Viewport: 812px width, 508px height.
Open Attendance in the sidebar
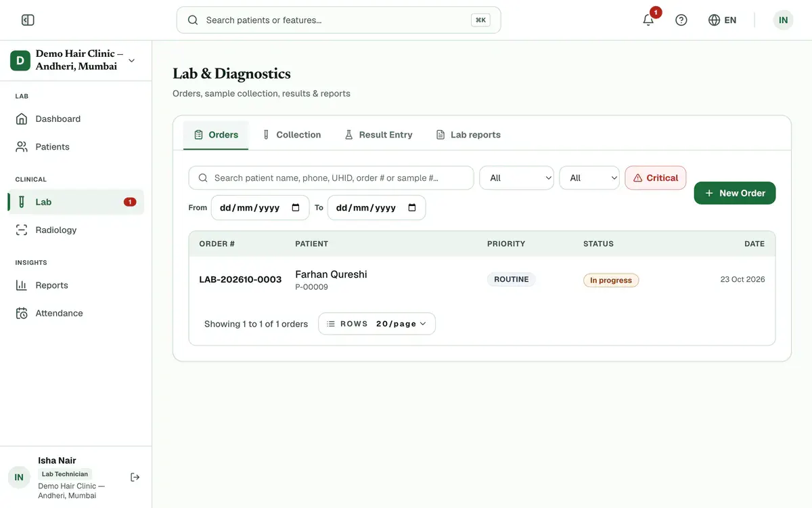[x=76, y=313]
